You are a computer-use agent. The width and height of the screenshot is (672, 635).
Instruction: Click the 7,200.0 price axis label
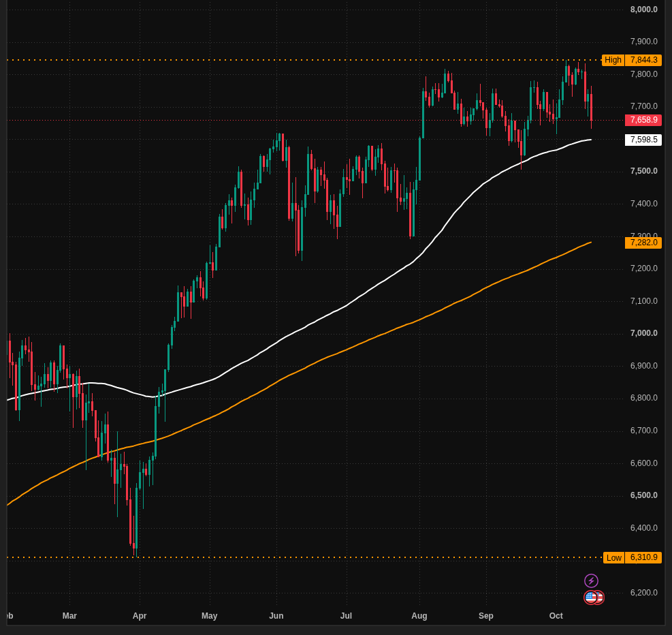[x=643, y=268]
